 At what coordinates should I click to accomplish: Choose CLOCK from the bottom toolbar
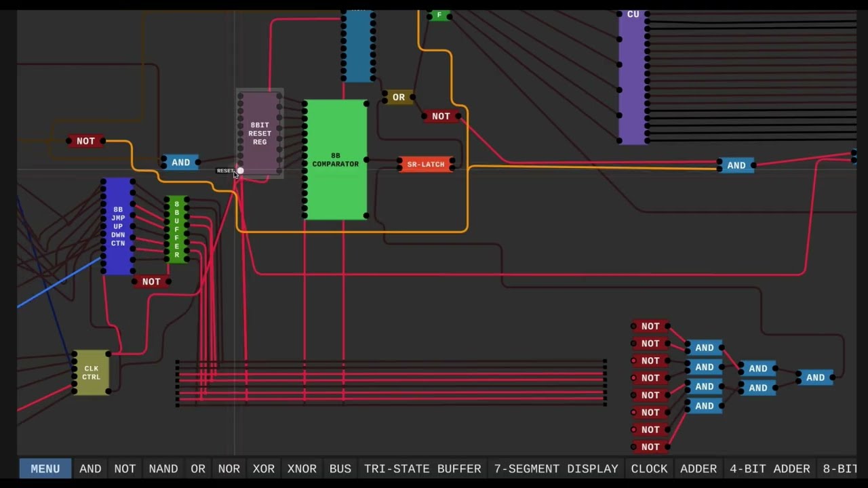click(650, 468)
